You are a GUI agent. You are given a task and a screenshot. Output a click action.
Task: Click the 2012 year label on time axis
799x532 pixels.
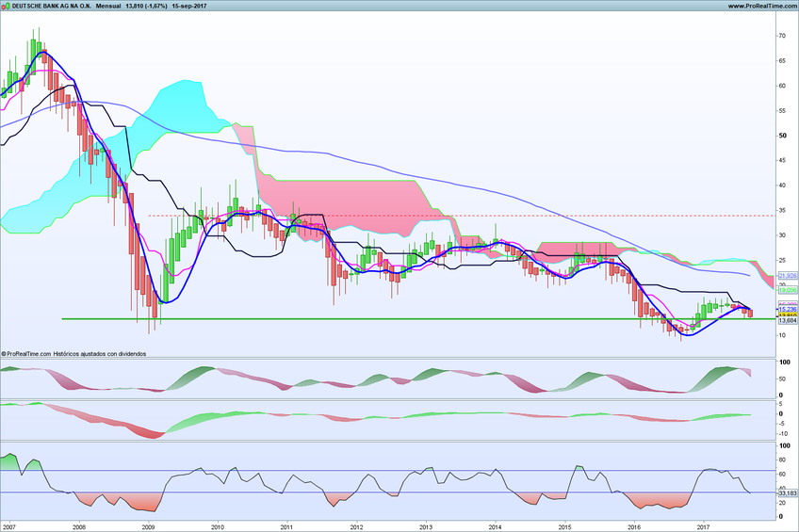coord(356,527)
